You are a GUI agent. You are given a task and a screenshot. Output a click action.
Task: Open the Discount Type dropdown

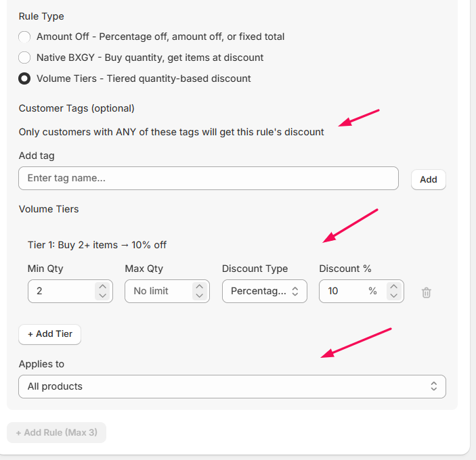tap(264, 291)
